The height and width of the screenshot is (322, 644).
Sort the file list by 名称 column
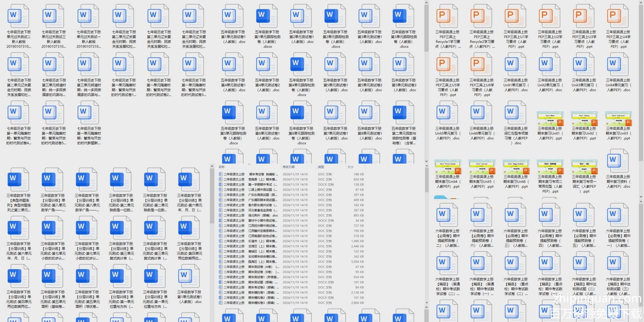(x=222, y=167)
